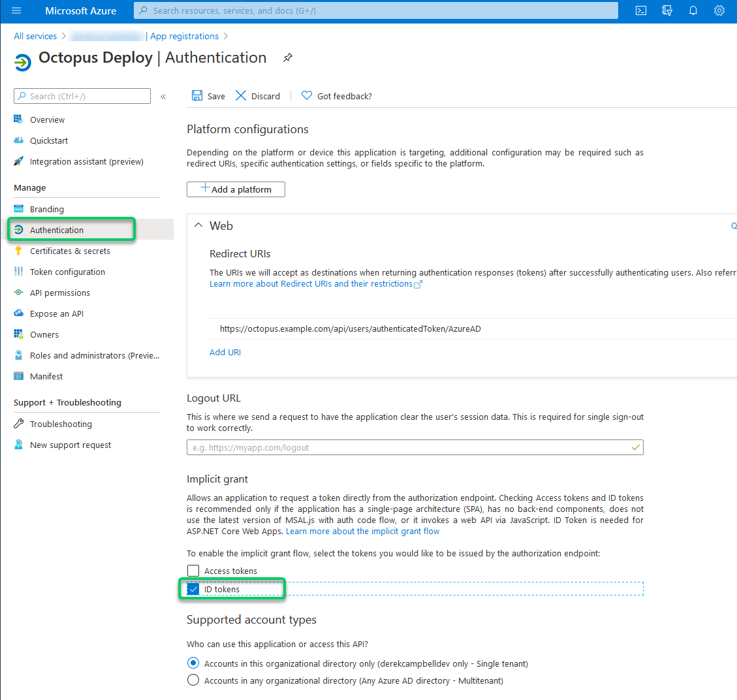Enable the Access tokens checkbox

(193, 571)
